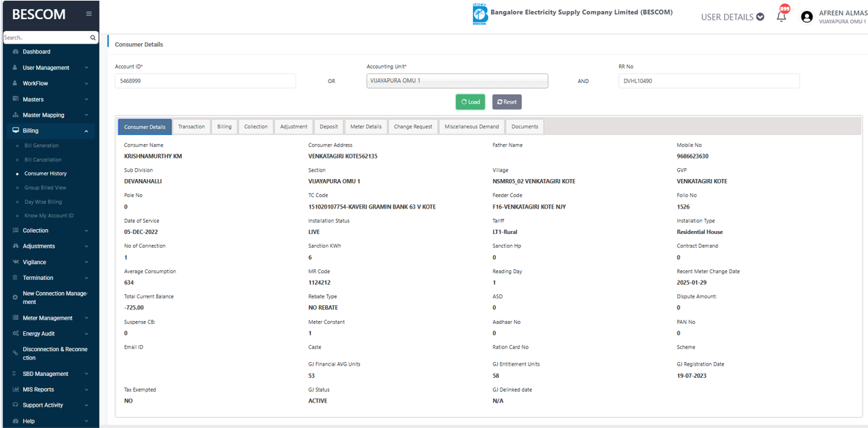Click the meter change date 2025-01-29
The image size is (868, 428).
(691, 283)
